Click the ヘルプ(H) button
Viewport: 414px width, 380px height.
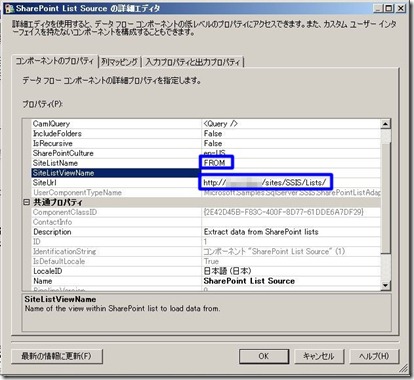click(x=374, y=356)
